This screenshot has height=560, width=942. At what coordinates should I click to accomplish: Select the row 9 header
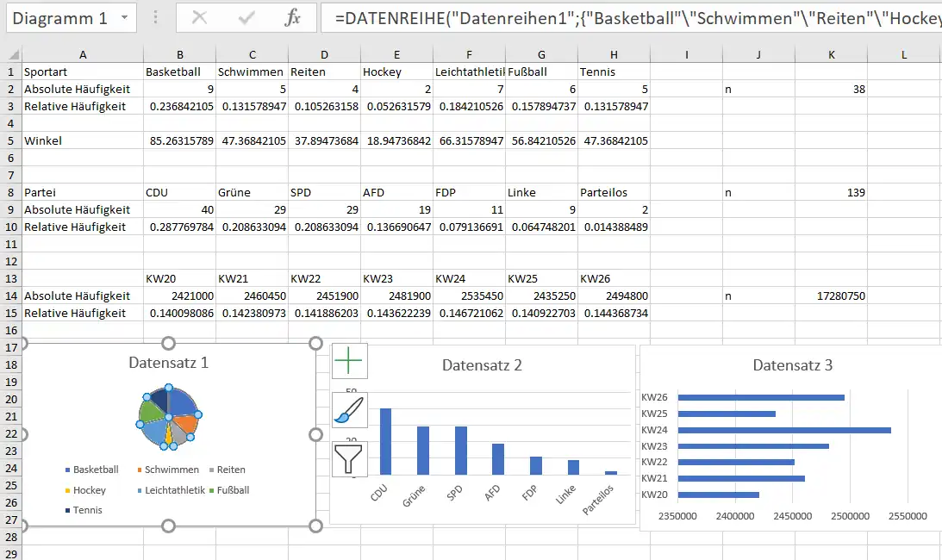(x=10, y=209)
